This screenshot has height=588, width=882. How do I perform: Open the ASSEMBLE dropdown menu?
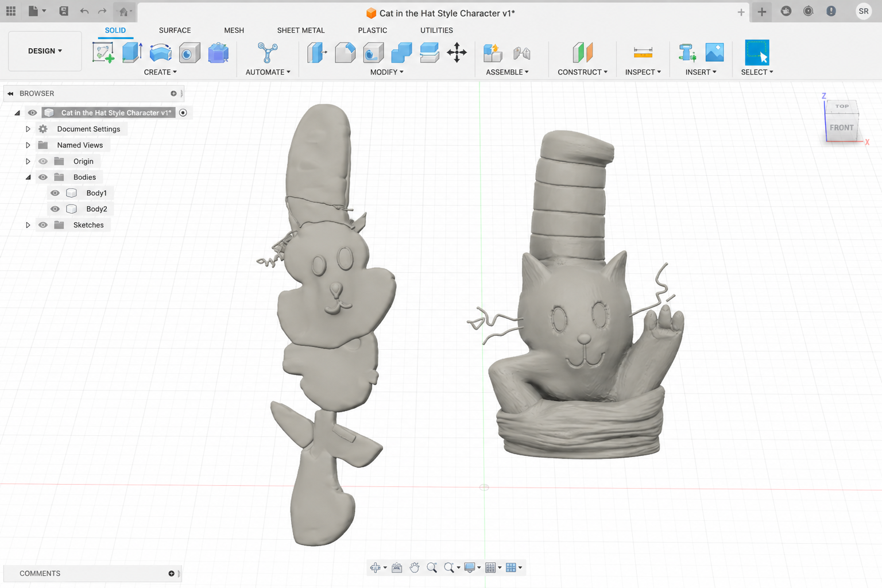click(507, 72)
